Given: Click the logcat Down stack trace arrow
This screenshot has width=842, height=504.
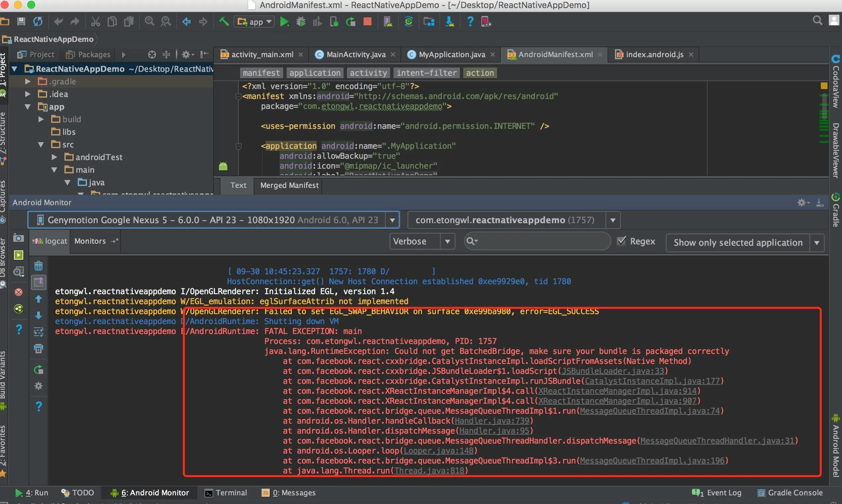Looking at the screenshot, I should [39, 315].
